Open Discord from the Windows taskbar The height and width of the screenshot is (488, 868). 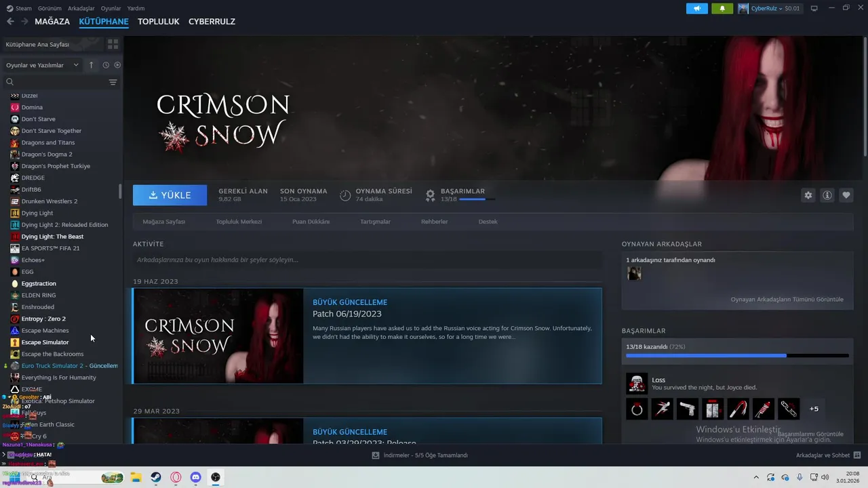196,477
